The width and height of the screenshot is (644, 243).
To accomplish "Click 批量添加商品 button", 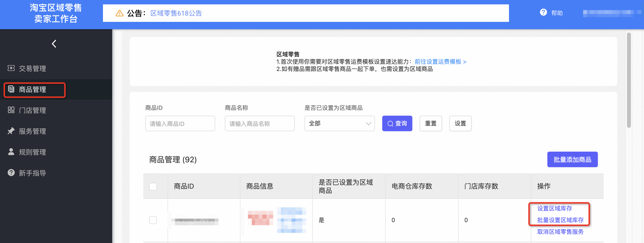I will coord(572,159).
